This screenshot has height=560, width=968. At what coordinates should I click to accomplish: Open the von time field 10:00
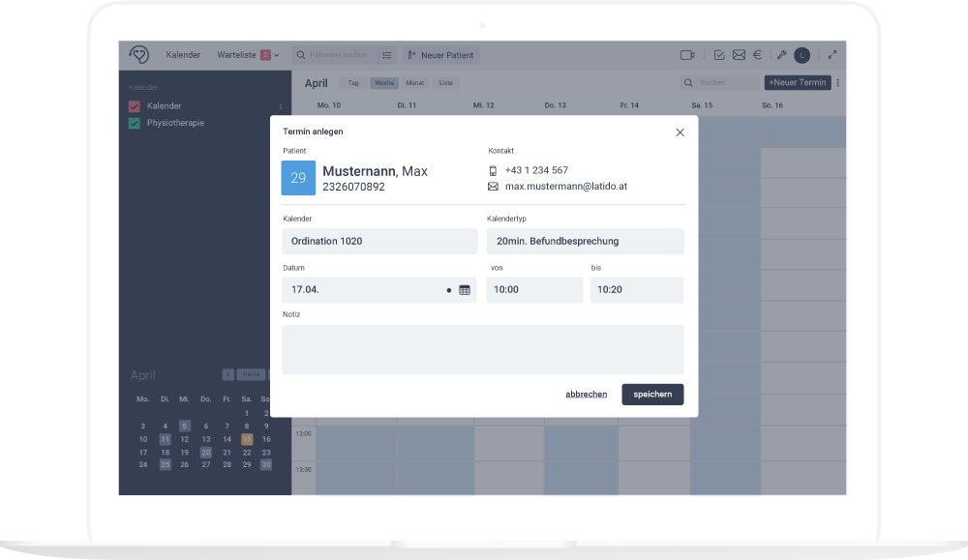point(534,290)
